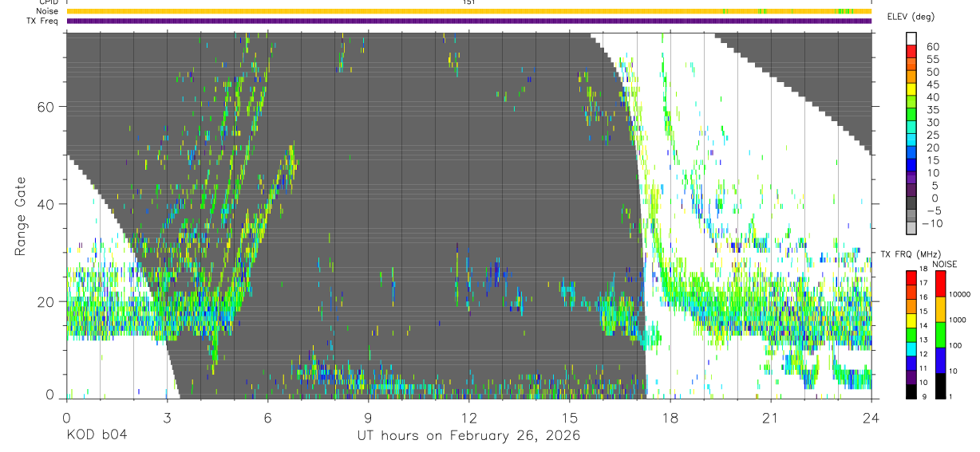The width and height of the screenshot is (980, 452).
Task: Click the red top segment of NOISE bar
Action: pos(940,284)
